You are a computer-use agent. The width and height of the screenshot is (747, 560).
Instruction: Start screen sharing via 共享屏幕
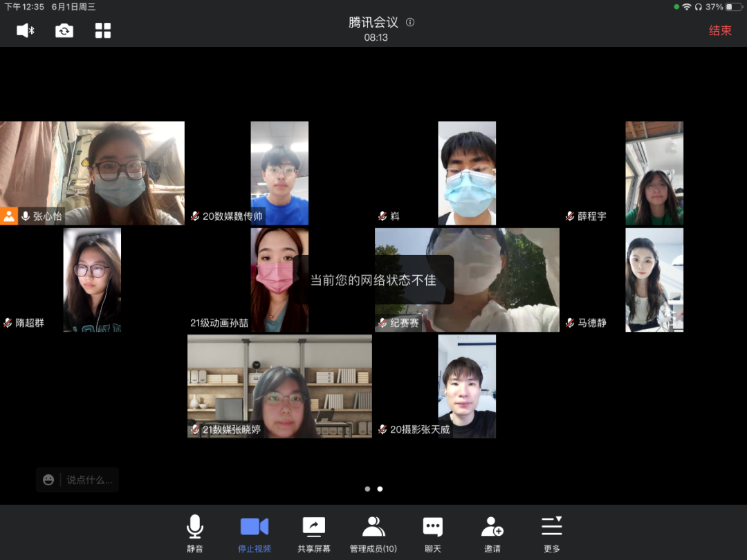[314, 534]
